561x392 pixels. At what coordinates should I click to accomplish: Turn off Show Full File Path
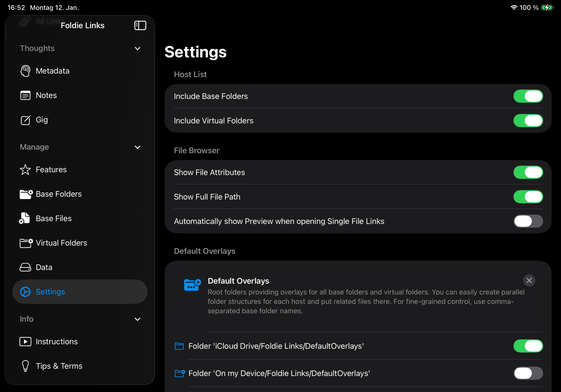(528, 197)
